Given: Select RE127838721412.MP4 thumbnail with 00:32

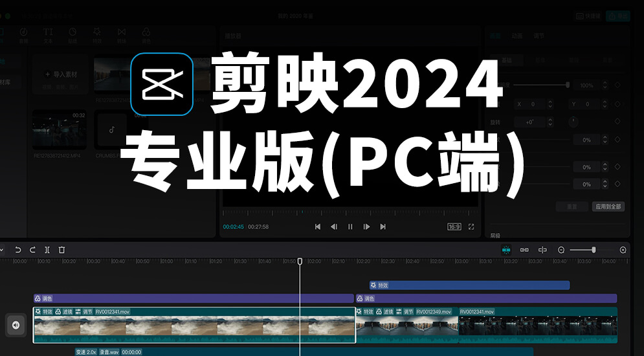Looking at the screenshot, I should (x=60, y=129).
